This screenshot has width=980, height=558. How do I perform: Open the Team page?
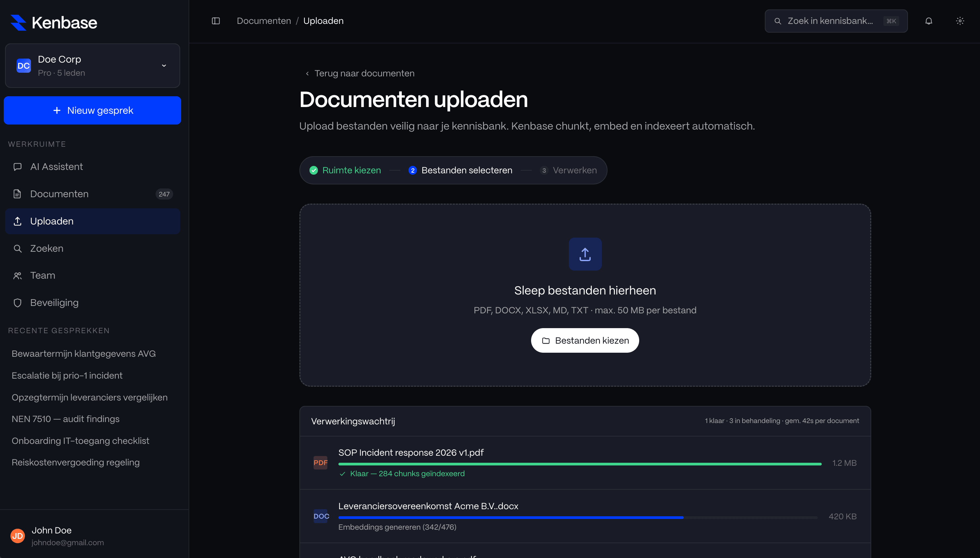[x=42, y=275]
